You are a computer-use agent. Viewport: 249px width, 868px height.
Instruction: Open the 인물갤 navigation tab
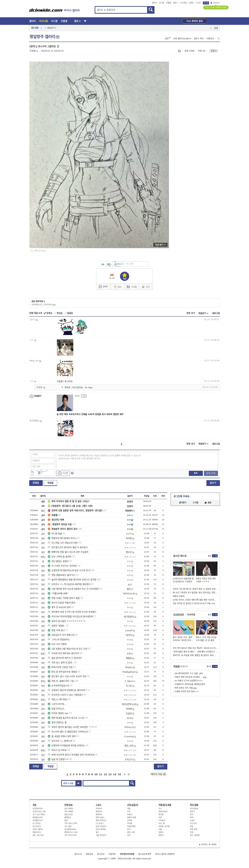click(64, 21)
